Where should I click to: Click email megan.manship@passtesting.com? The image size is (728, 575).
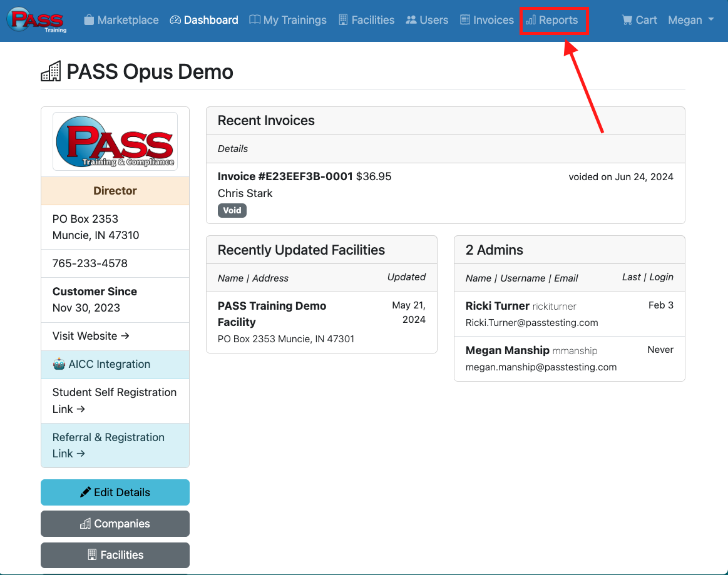pyautogui.click(x=541, y=367)
